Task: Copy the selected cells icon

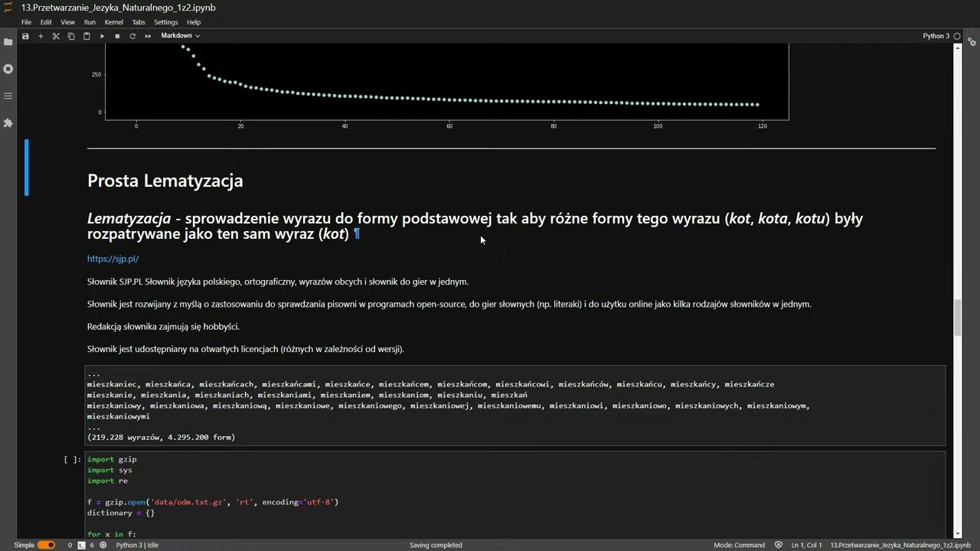Action: click(x=71, y=36)
